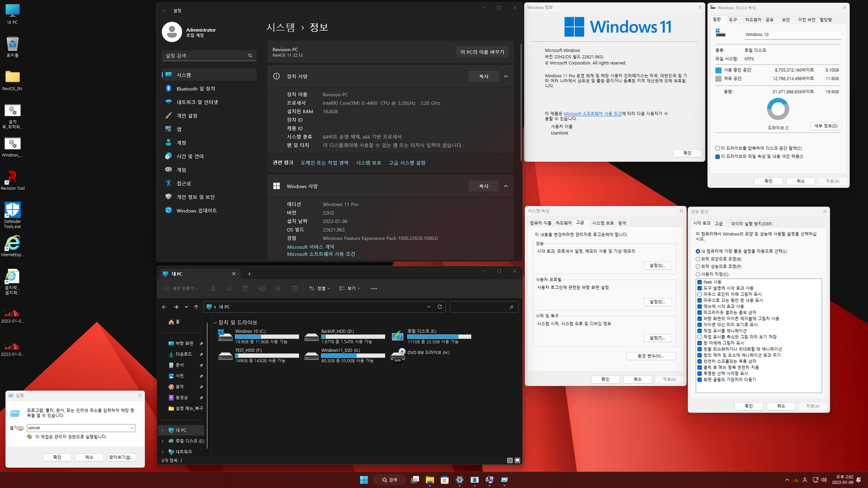Switch to 시스템 보호 tab in System Properties
Screen dimensions: 868x488
(603, 223)
